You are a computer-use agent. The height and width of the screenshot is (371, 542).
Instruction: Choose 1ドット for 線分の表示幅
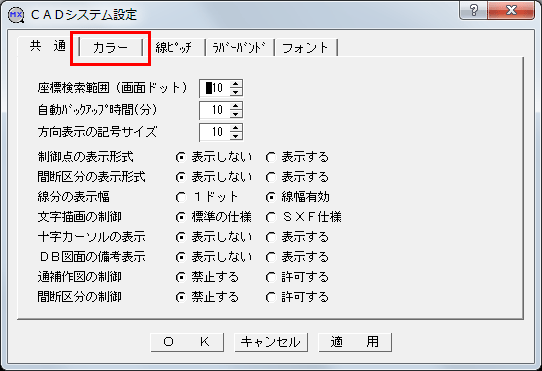[207, 197]
